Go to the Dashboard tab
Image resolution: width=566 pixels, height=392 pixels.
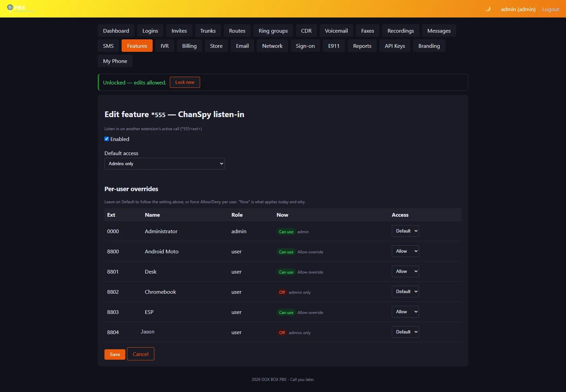click(x=116, y=31)
